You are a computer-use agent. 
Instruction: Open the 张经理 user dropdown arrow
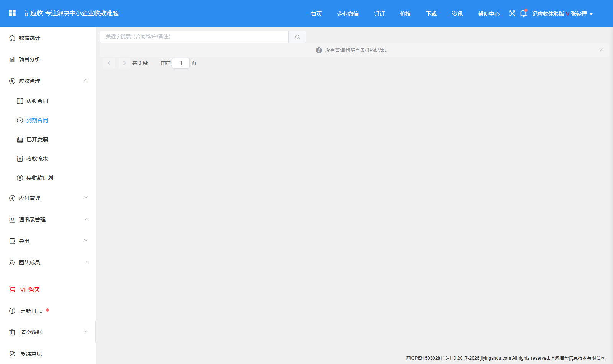pyautogui.click(x=591, y=14)
